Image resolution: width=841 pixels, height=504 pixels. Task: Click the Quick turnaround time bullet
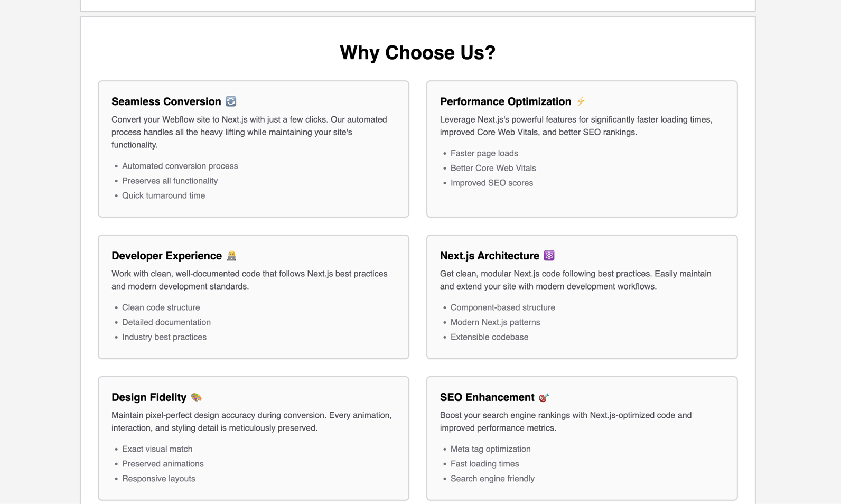[x=164, y=195]
